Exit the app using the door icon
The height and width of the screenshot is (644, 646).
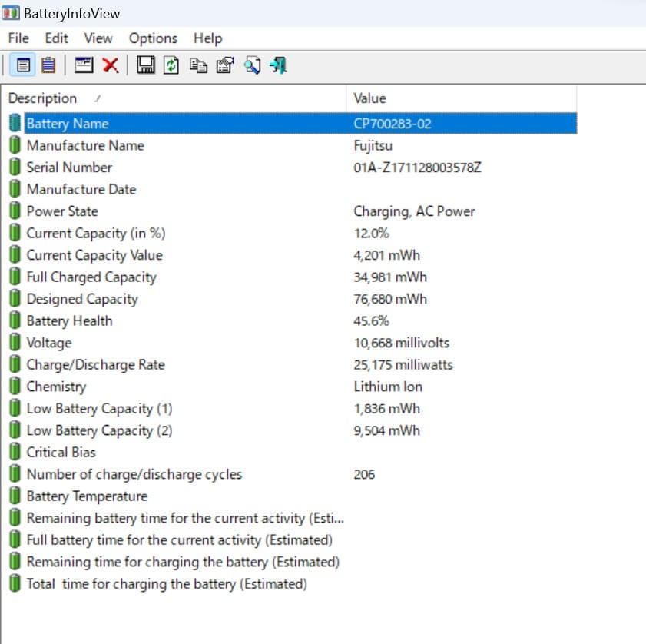tap(279, 66)
